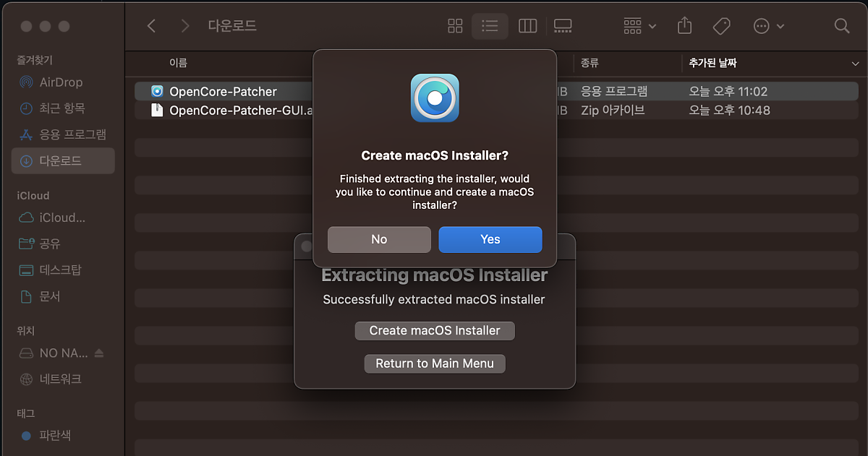Click the OpenCore-Patcher app icon in file list

pos(157,91)
